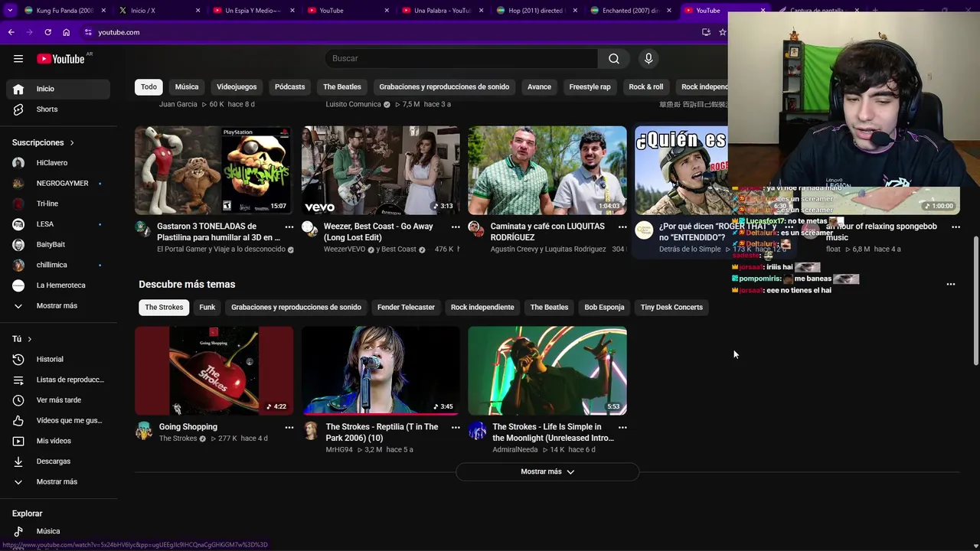The width and height of the screenshot is (980, 551).
Task: Open Caminata y café con LUQUITAS title
Action: 547,232
